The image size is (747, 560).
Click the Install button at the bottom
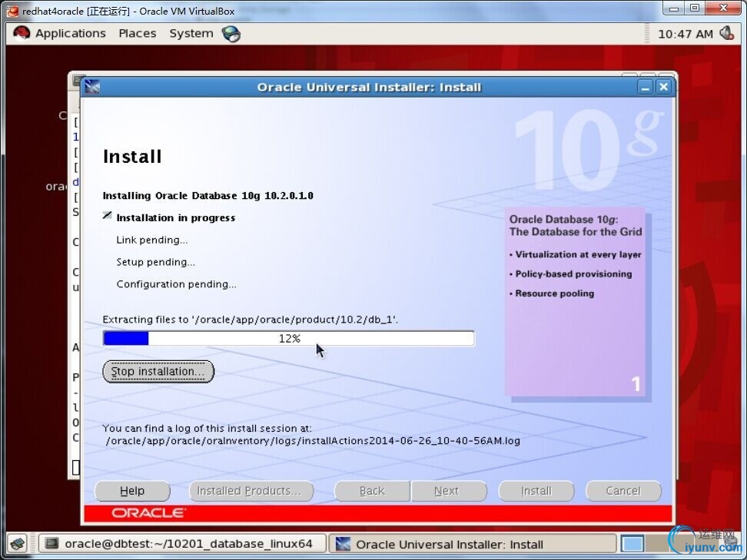536,491
